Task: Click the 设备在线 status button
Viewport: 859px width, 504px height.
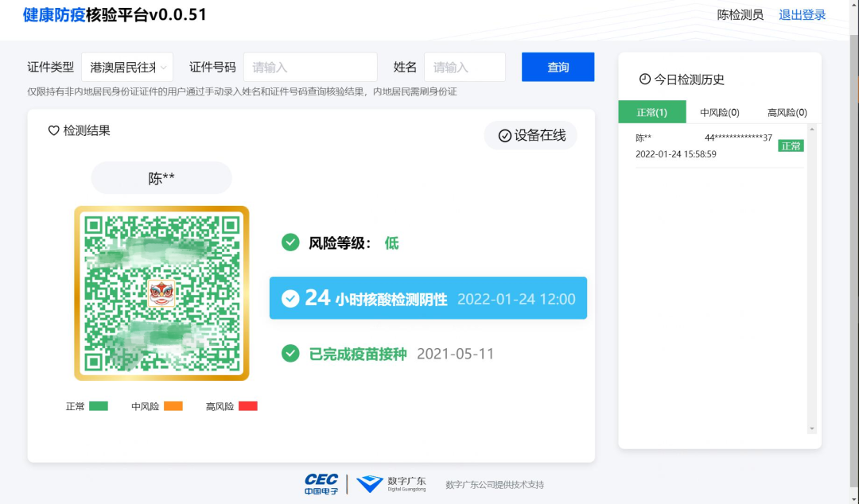Action: (x=531, y=136)
